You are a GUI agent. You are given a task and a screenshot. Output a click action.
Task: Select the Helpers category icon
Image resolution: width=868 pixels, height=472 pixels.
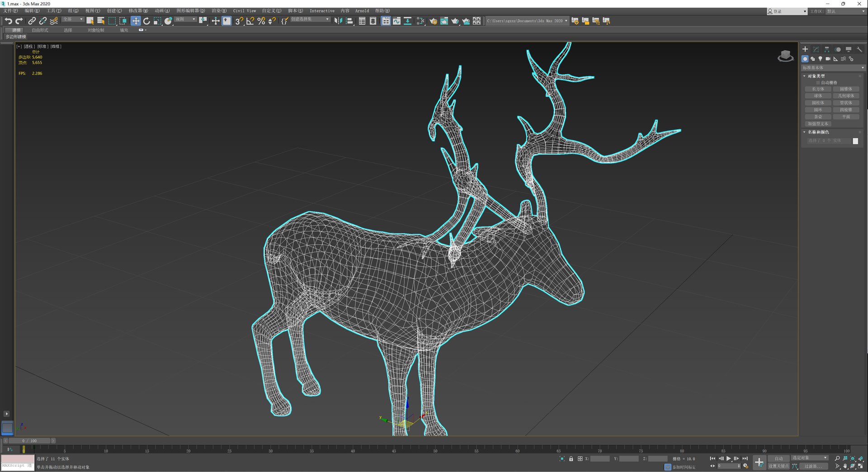pos(835,59)
